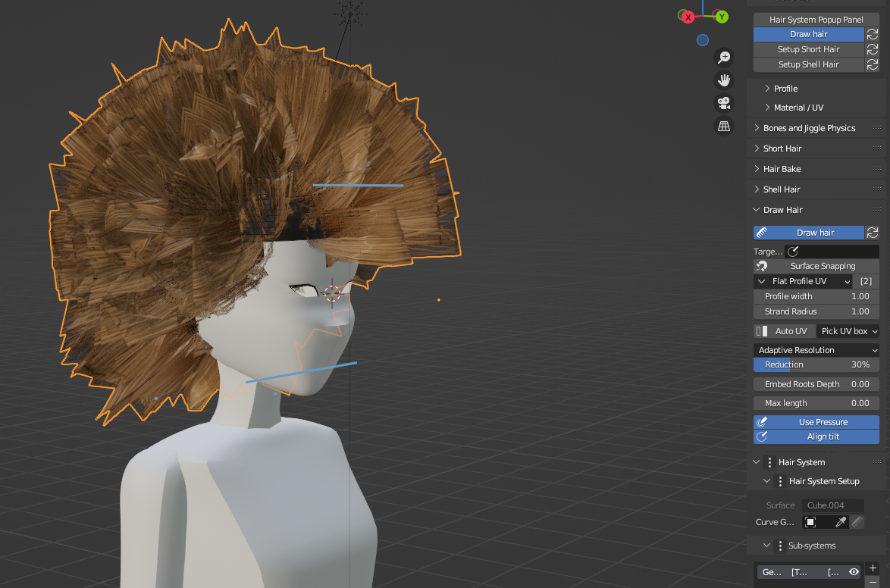Click the Surface Cube.004 field
Screen dimensions: 890x588
832,505
